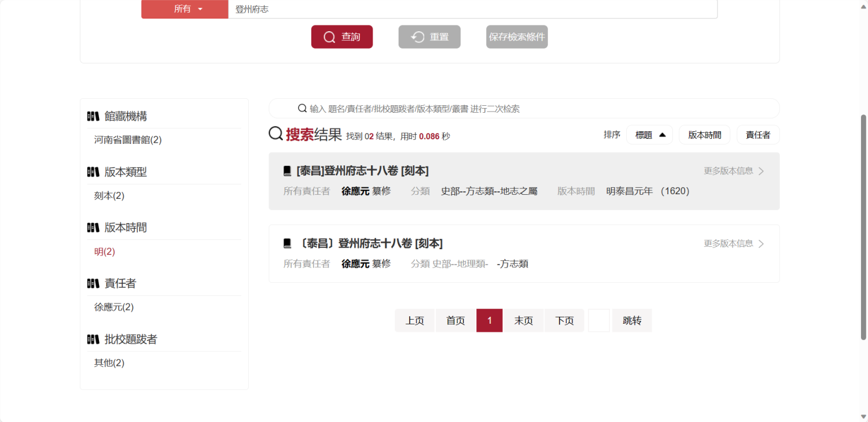The image size is (868, 422).
Task: Click the magnifier icon in the secondary search bar
Action: [301, 108]
